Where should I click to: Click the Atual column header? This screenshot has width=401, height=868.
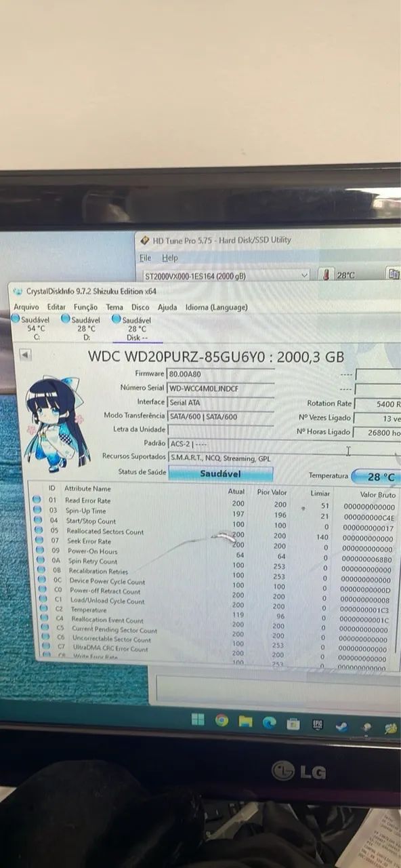tap(236, 491)
